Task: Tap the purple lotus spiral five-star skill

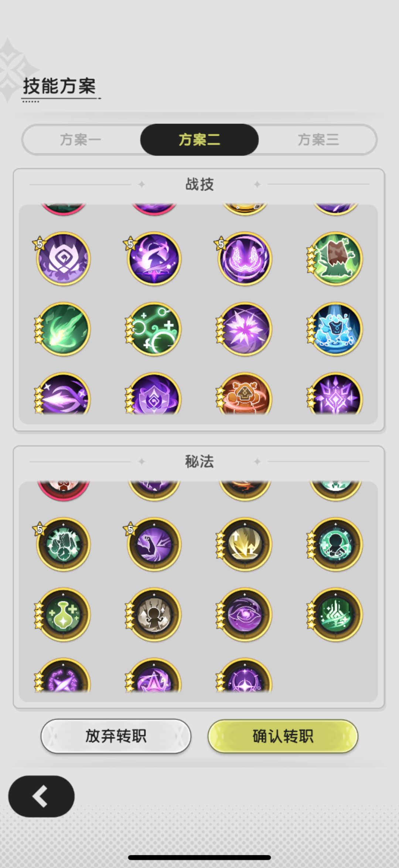Action: (63, 258)
